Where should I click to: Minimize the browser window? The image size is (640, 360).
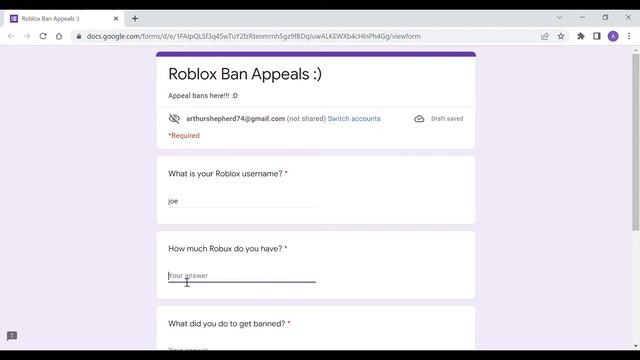point(582,18)
